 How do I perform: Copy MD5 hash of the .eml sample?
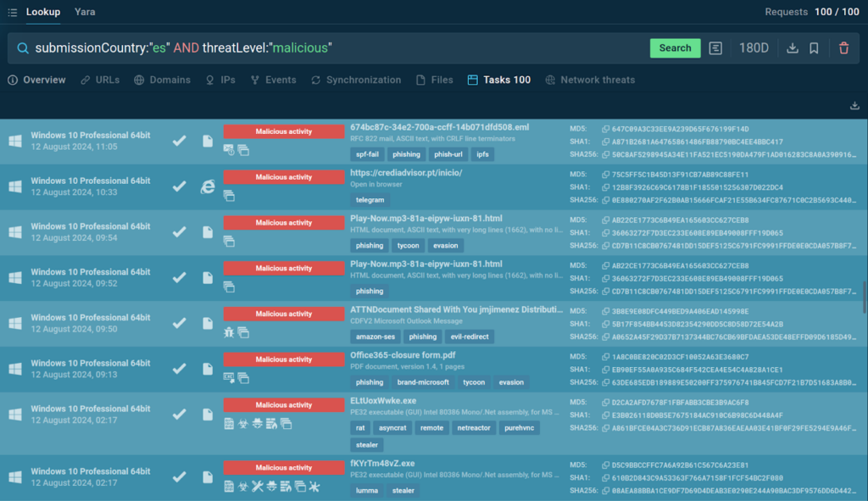tap(605, 129)
